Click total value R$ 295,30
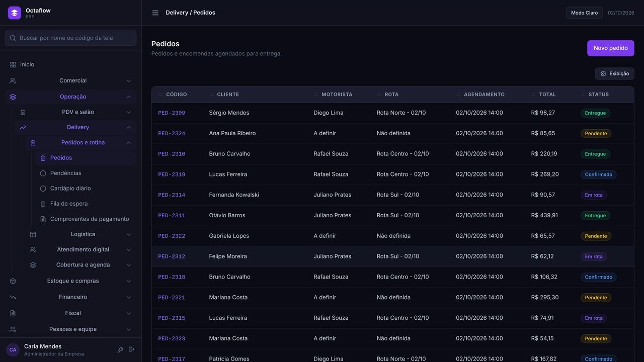Screen dimensions: 644x362 [544, 298]
